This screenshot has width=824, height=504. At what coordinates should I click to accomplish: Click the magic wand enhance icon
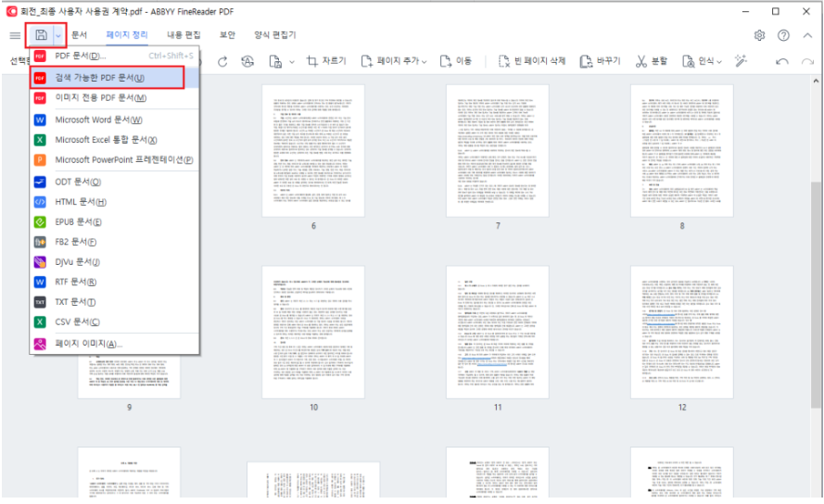tap(741, 61)
